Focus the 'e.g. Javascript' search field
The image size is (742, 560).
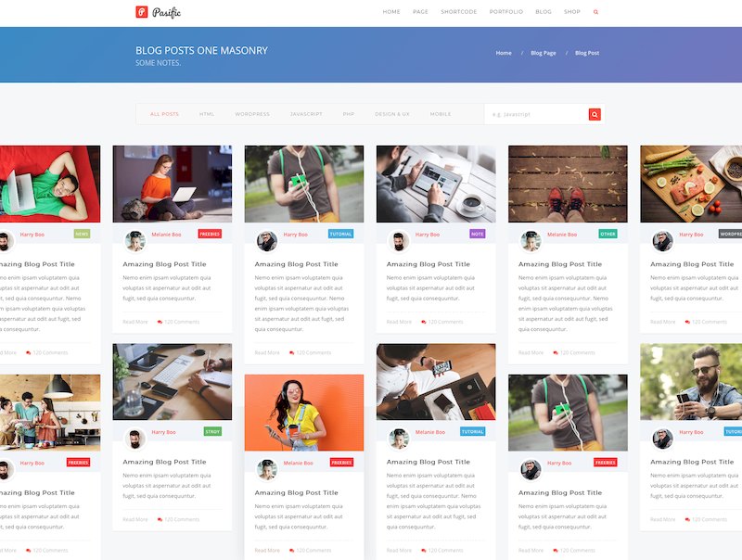536,114
